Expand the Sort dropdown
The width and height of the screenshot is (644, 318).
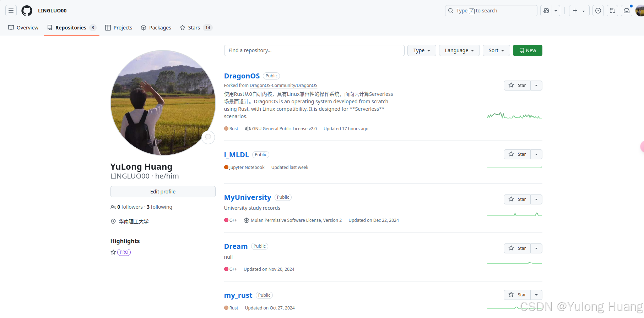click(x=496, y=50)
